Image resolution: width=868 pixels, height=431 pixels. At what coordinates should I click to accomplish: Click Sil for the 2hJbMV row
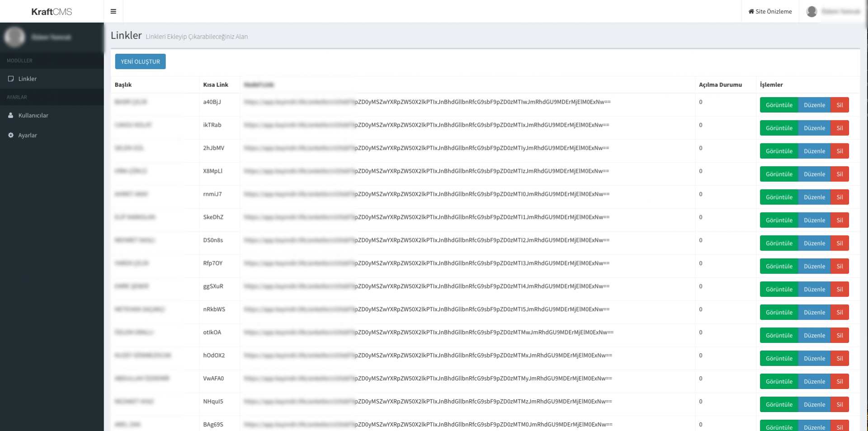[840, 151]
